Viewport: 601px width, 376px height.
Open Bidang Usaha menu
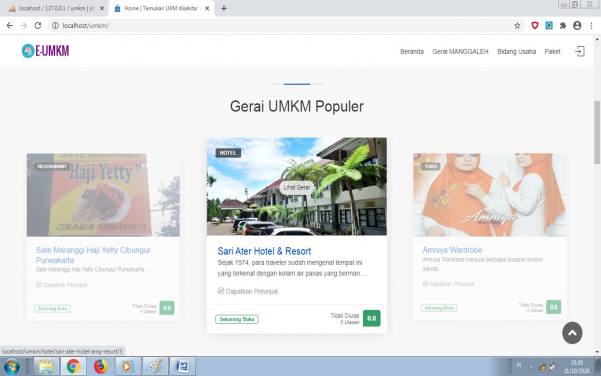pos(516,51)
